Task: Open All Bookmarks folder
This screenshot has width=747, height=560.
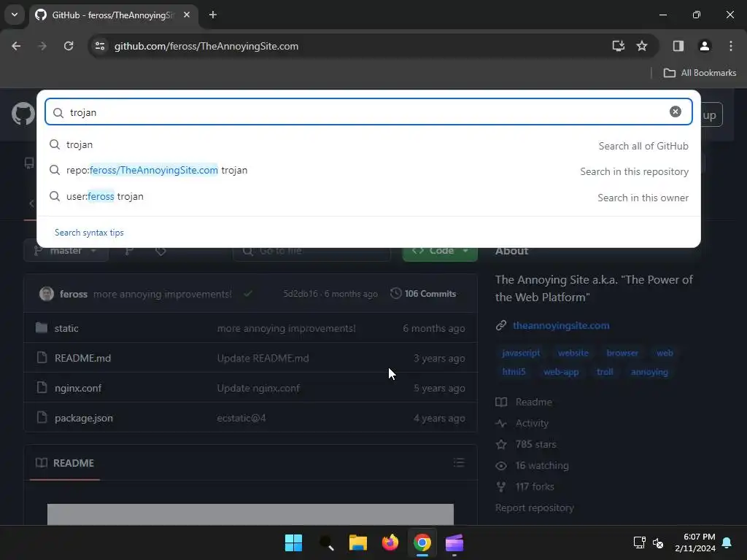Action: (x=700, y=73)
